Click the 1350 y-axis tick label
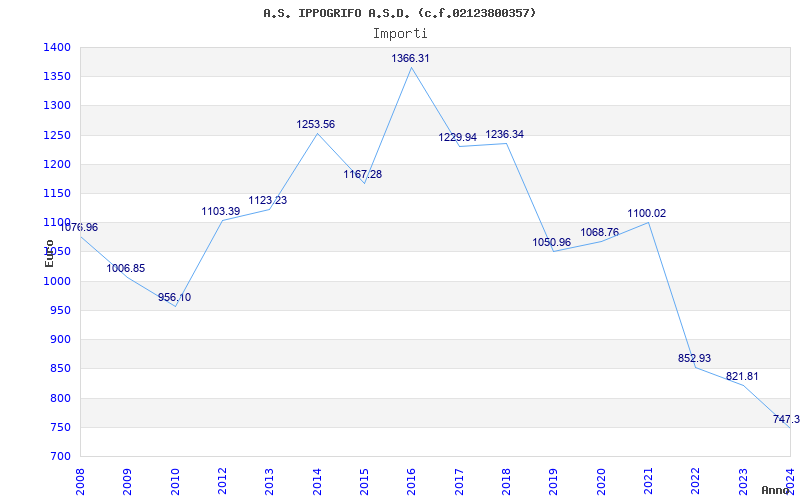The image size is (800, 500). [57, 77]
